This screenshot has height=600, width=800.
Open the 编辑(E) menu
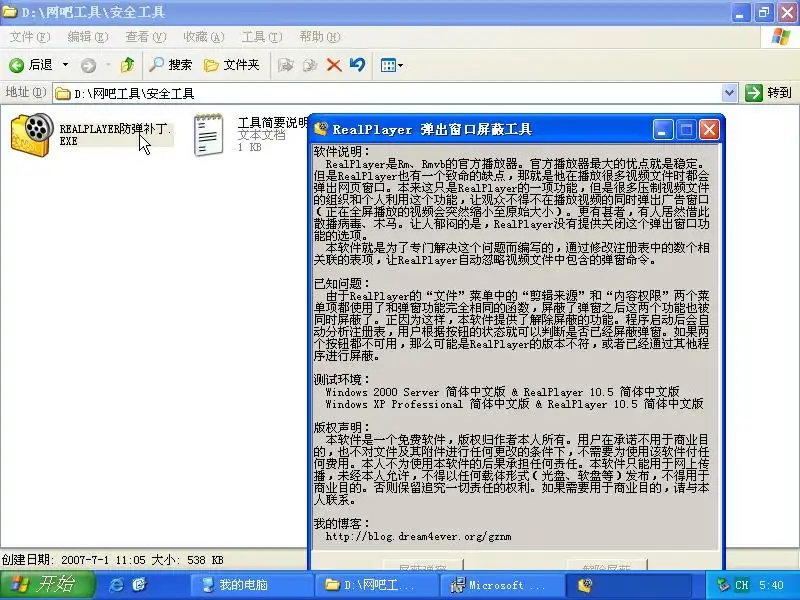point(88,37)
